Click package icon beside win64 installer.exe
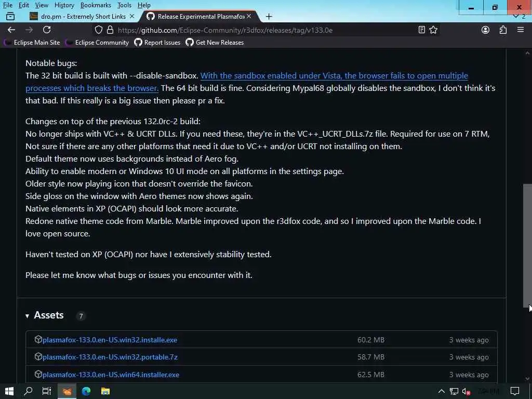 click(38, 374)
